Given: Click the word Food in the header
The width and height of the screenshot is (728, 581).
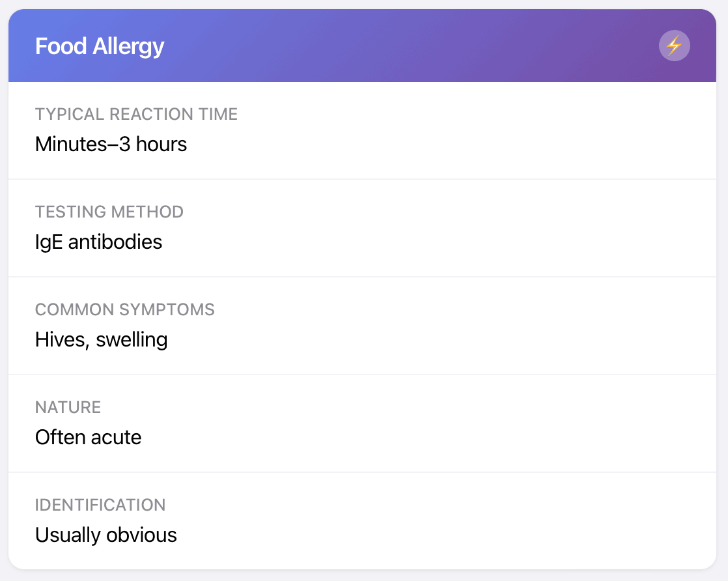Looking at the screenshot, I should click(61, 46).
